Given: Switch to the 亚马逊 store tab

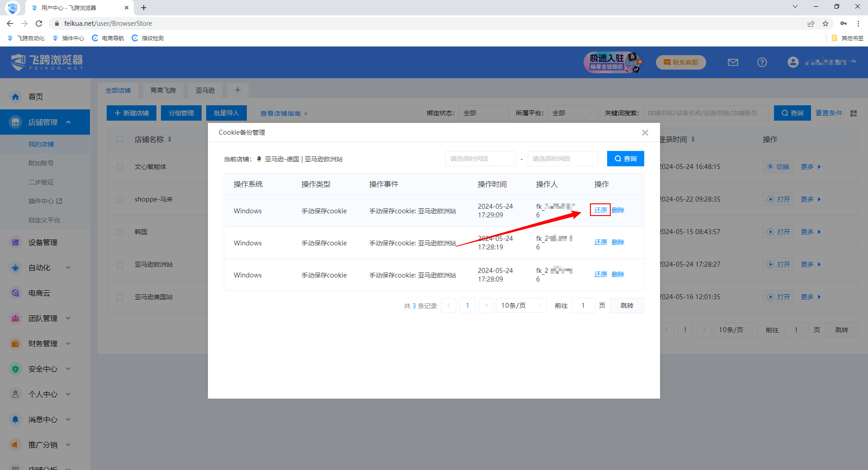Looking at the screenshot, I should click(205, 90).
